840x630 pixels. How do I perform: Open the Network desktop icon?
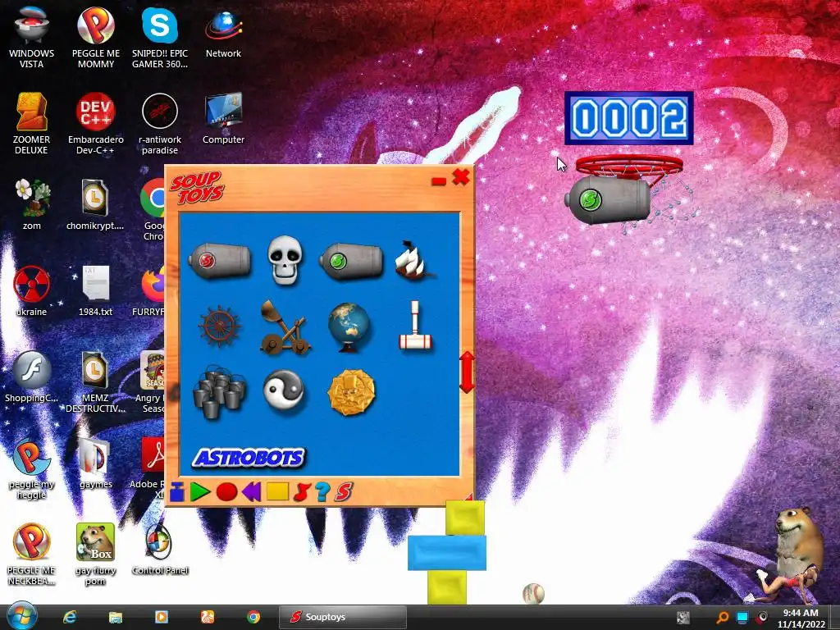pyautogui.click(x=223, y=33)
